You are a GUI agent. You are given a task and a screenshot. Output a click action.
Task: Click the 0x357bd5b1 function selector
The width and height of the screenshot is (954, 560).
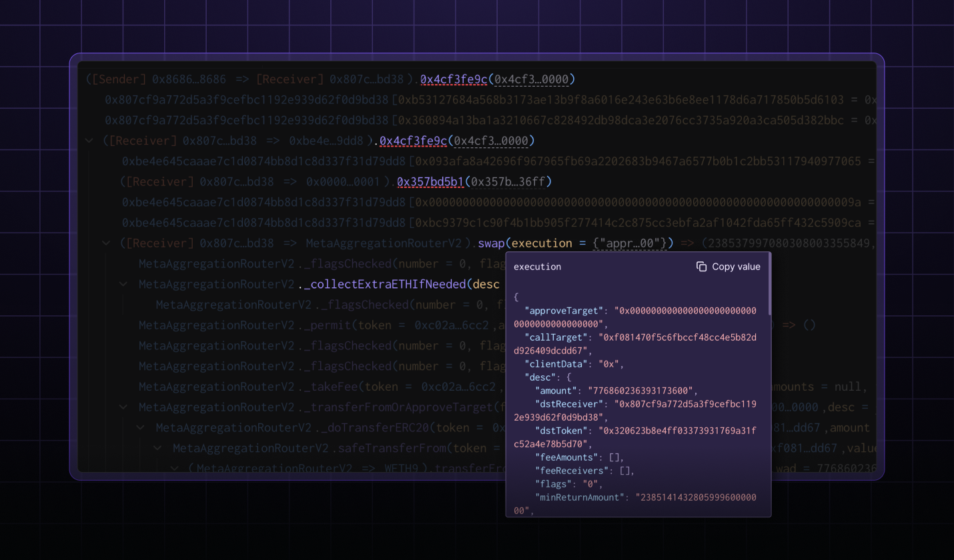tap(430, 181)
